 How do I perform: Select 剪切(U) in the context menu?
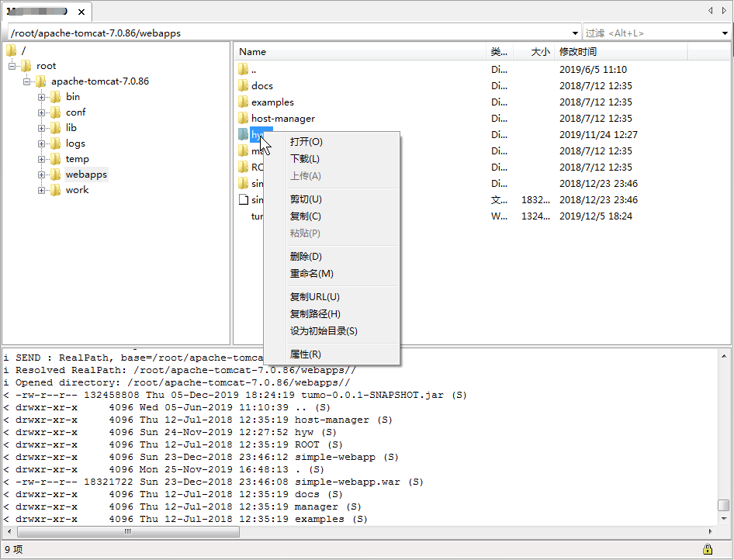pos(306,199)
